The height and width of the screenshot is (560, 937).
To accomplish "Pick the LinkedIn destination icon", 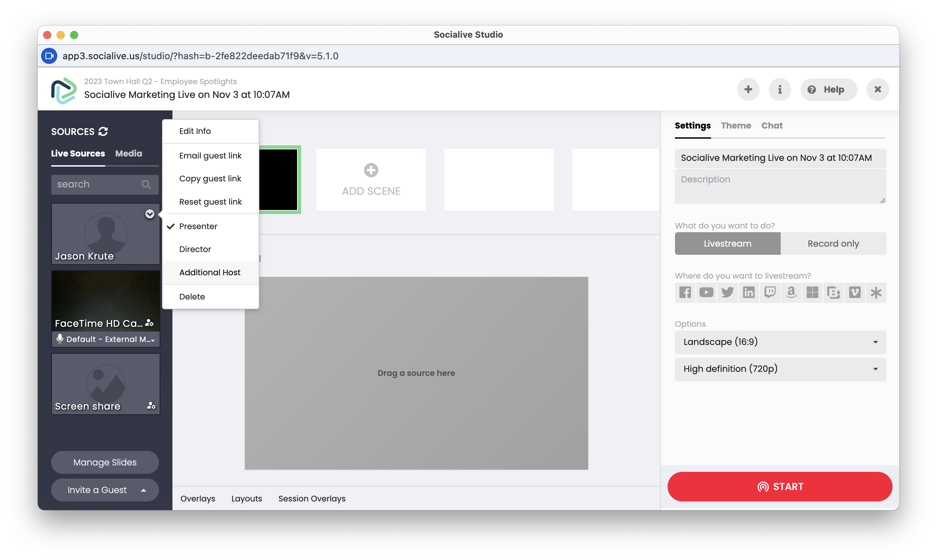I will click(x=748, y=292).
